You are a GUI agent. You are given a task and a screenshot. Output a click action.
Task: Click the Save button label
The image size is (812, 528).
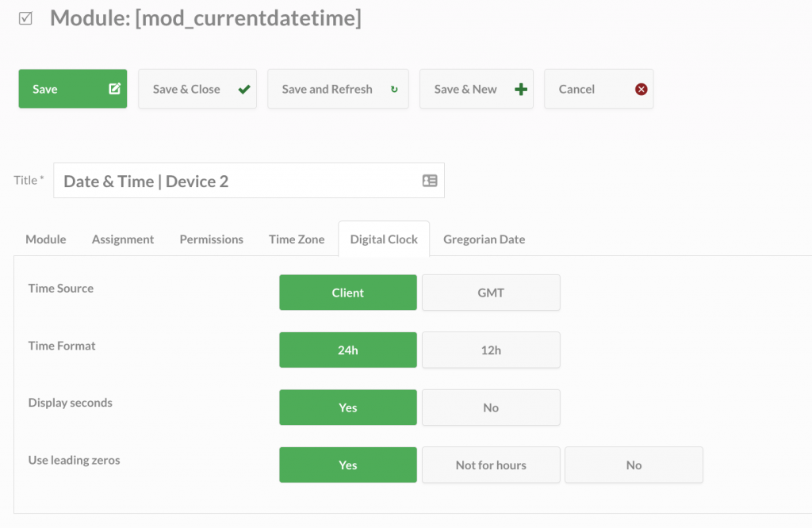coord(45,89)
